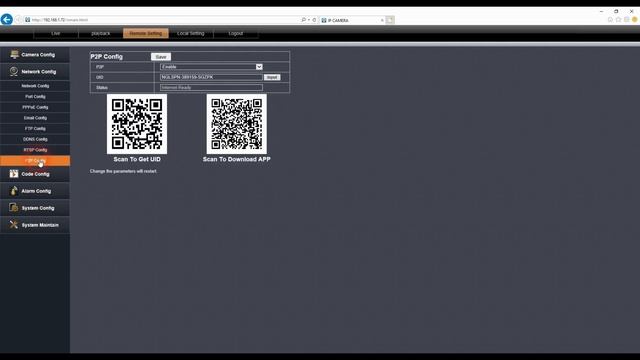Screen dimensions: 640x360
Task: Expand the Code Config section
Action: pyautogui.click(x=35, y=174)
